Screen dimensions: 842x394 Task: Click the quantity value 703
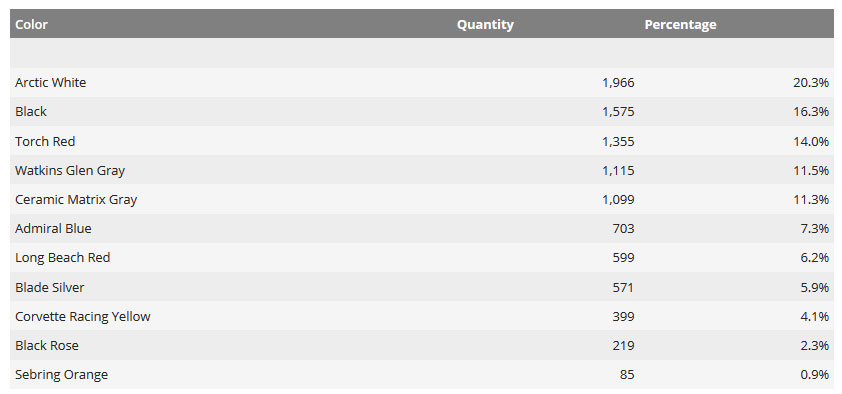coord(623,229)
